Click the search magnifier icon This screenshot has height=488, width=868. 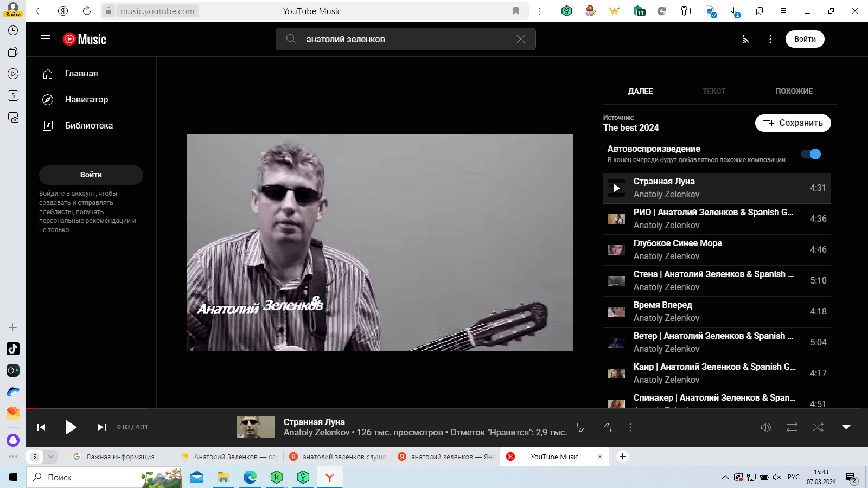point(291,39)
